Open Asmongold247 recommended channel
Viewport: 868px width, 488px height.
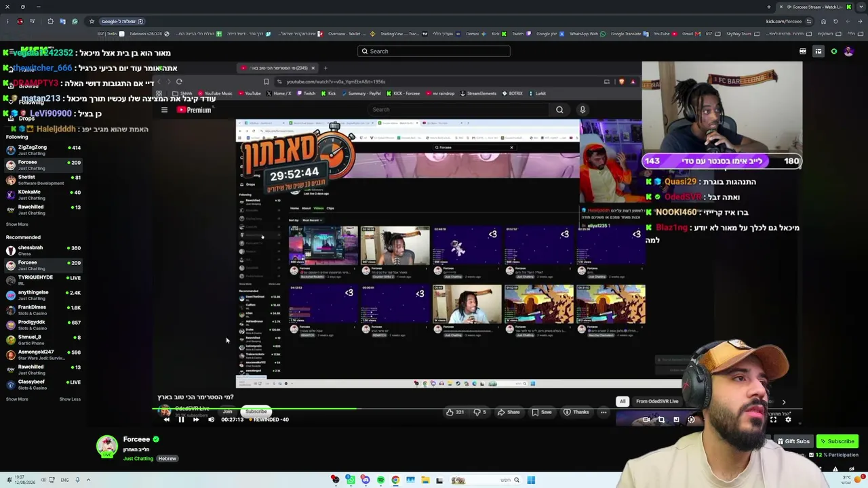[x=43, y=354]
